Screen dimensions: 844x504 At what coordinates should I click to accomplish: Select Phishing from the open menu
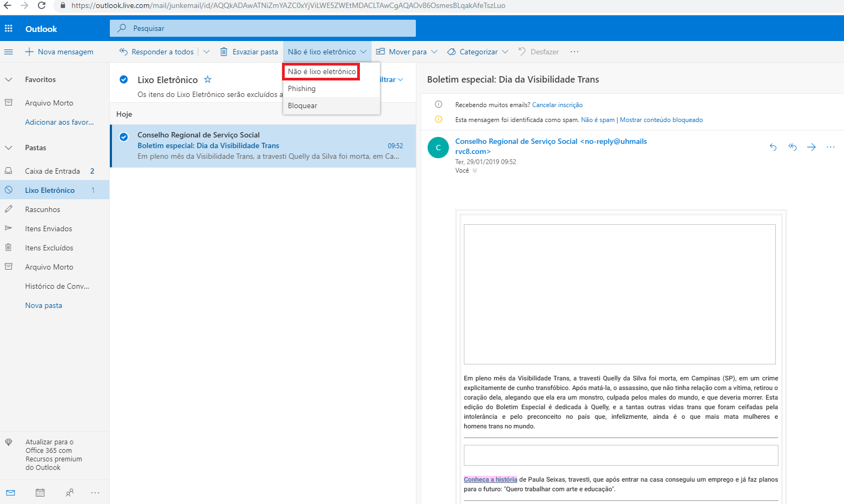pyautogui.click(x=302, y=88)
